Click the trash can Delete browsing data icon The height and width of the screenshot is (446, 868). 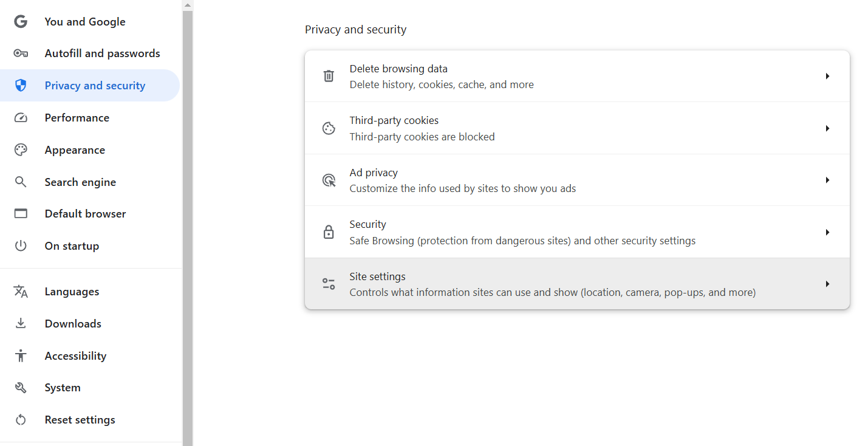click(x=329, y=76)
